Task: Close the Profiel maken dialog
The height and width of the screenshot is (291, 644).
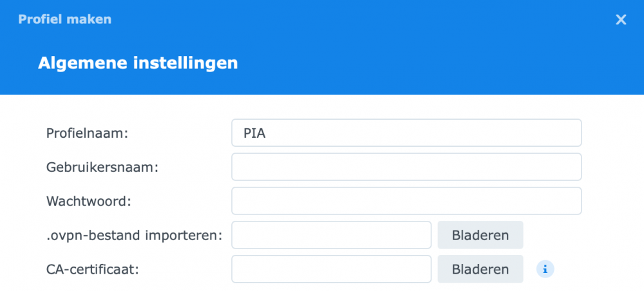Action: point(621,20)
